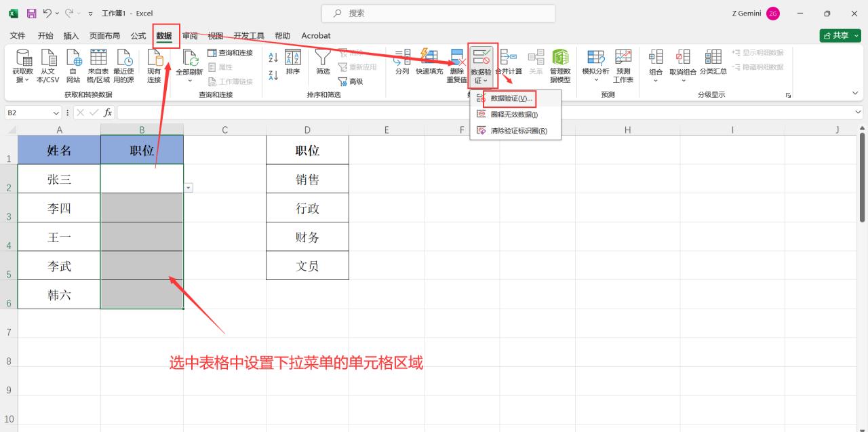
Task: Click the formula bar input field
Action: (x=484, y=113)
